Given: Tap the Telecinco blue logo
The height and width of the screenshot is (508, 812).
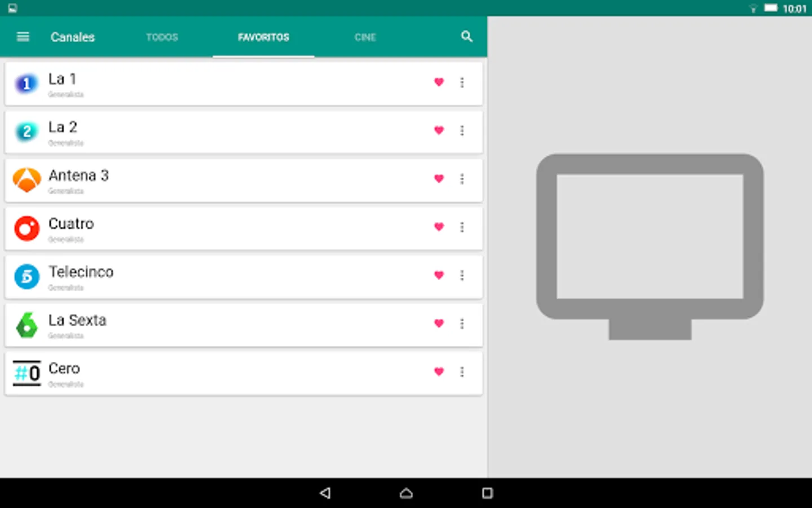Looking at the screenshot, I should pos(27,277).
